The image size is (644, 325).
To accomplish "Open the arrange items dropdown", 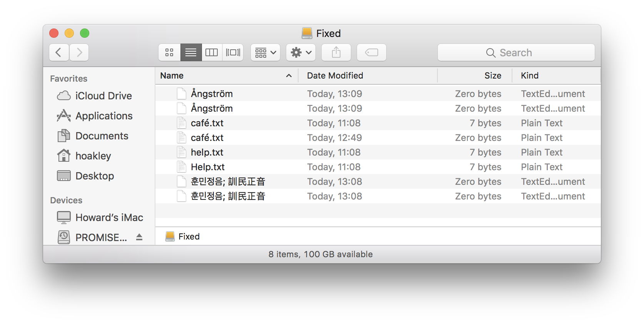I will tap(265, 52).
